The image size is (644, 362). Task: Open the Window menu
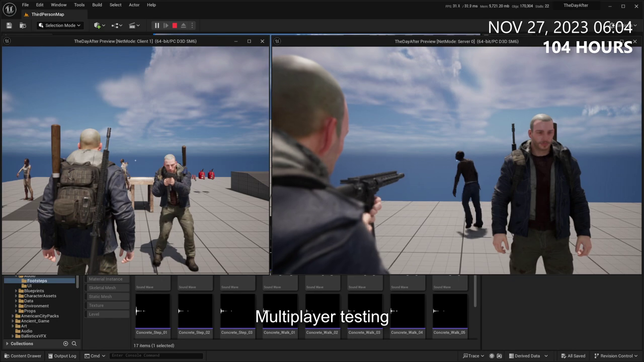(59, 5)
